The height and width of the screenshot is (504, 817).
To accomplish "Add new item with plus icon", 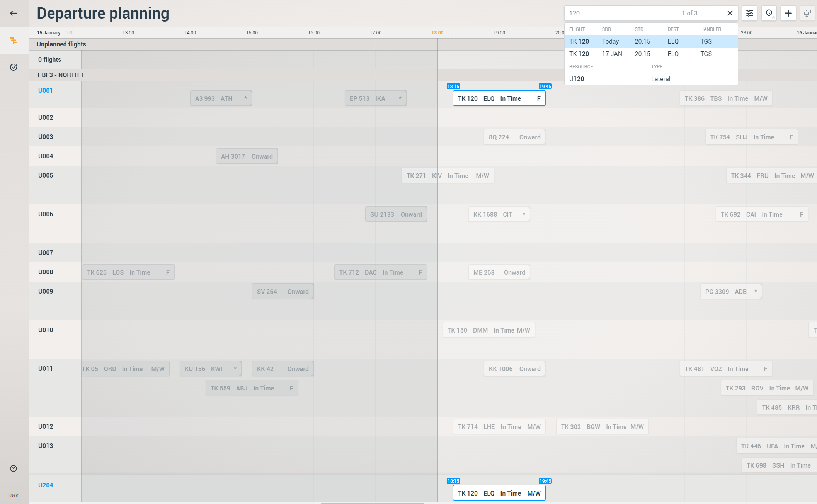I will tap(788, 13).
